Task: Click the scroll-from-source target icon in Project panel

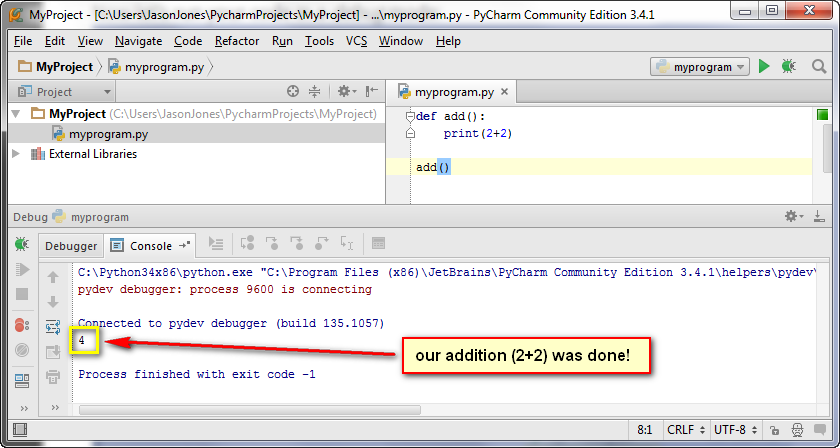Action: coord(292,92)
